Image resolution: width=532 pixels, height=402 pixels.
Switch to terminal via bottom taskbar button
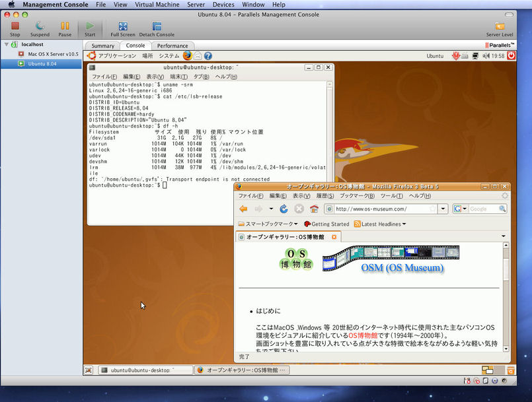pyautogui.click(x=145, y=370)
